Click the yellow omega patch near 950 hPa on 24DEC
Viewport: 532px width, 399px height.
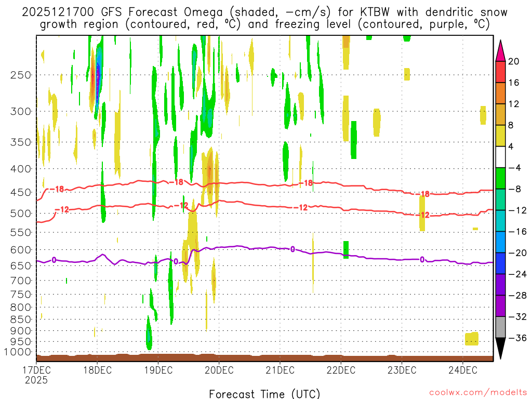click(472, 339)
